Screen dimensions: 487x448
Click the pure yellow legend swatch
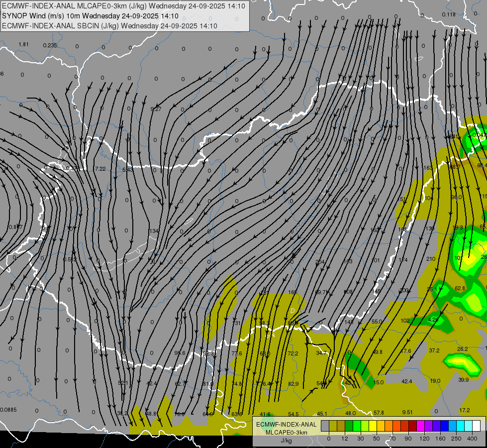[373, 426]
